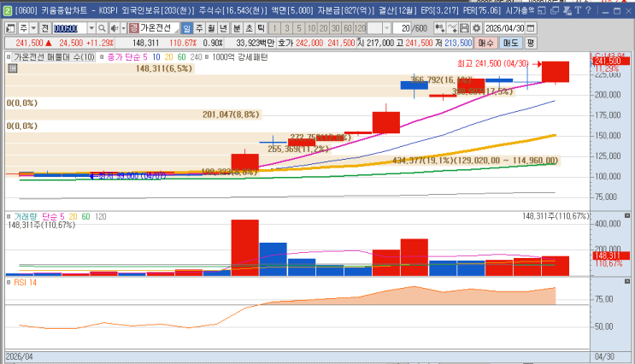Expand the speaker options dropdown arrow
The height and width of the screenshot is (364, 635).
(x=124, y=28)
